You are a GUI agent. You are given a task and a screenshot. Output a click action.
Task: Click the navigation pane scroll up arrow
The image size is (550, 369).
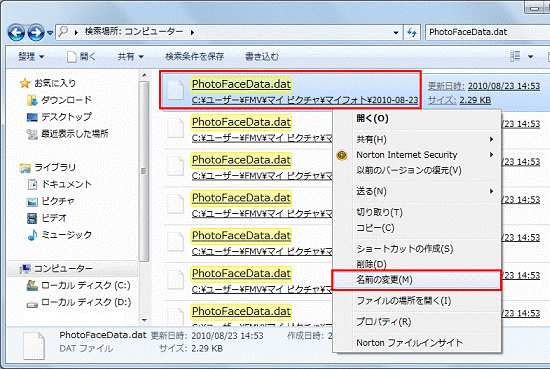coord(144,75)
